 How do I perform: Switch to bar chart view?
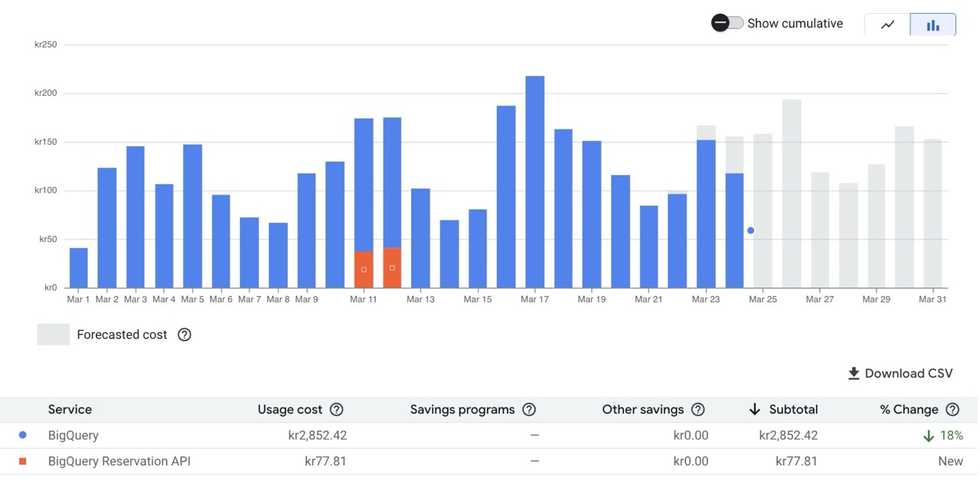pos(933,24)
